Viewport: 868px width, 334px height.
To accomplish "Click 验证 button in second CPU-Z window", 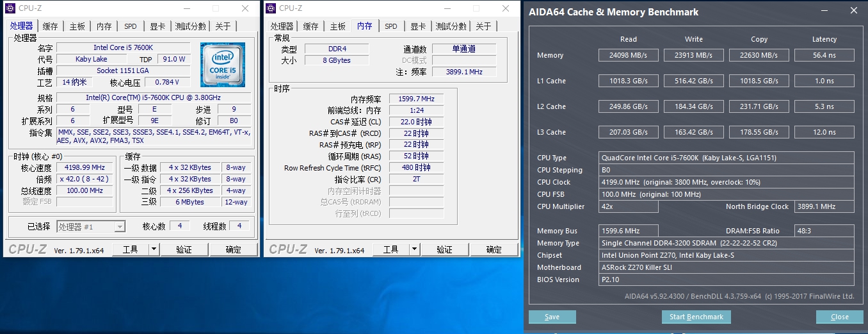I will [x=445, y=249].
